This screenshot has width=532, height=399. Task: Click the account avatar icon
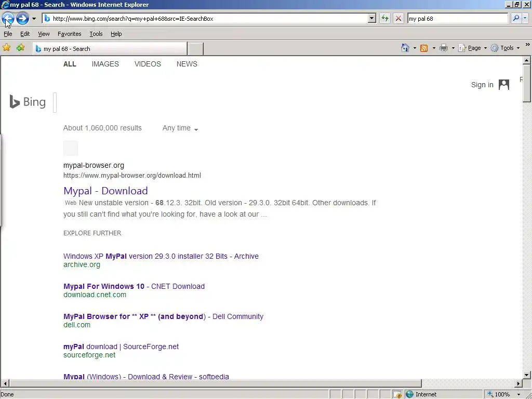click(504, 85)
